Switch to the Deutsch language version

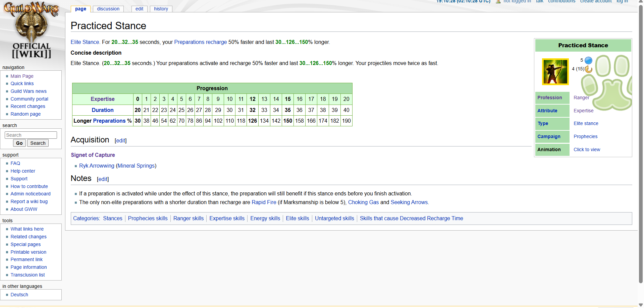point(19,295)
